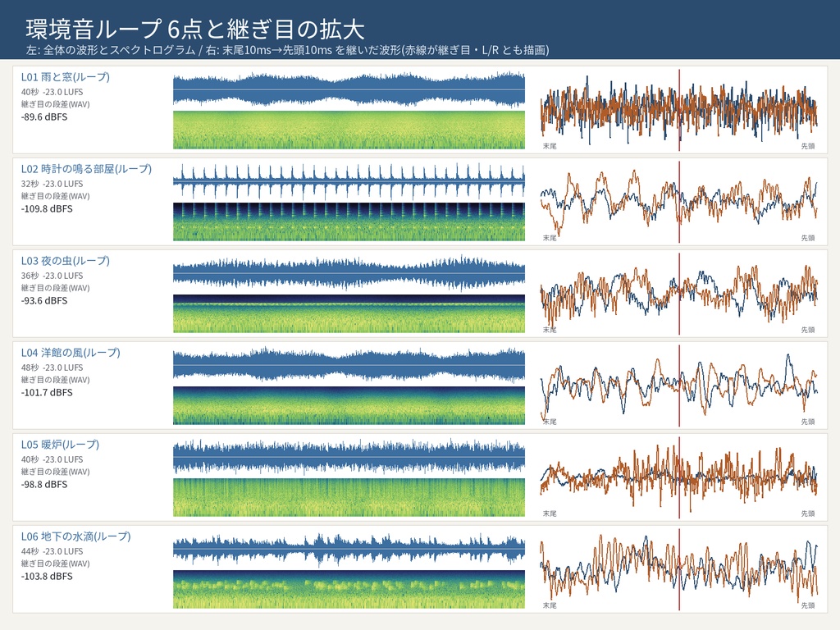Viewport: 840px width, 630px height.
Task: Click the red seam line in the L06 plot
Action: coord(679,569)
